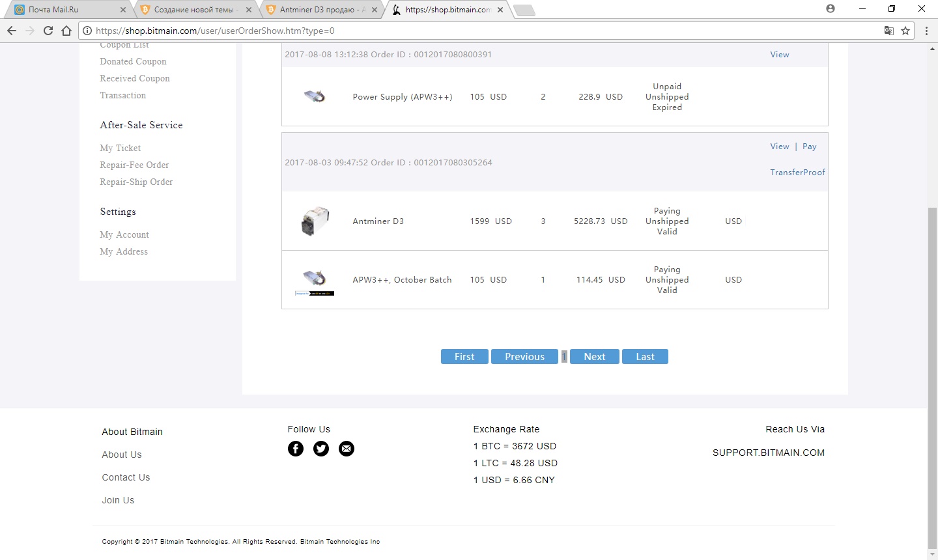Click Pay link for Antminer D3 order

(x=810, y=147)
